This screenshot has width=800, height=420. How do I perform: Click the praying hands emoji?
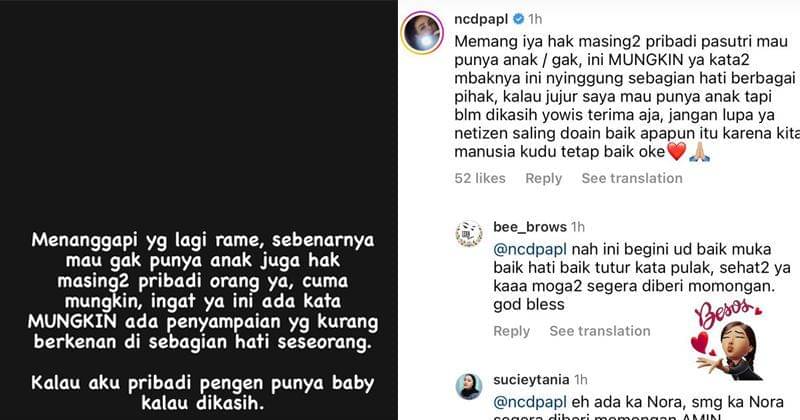pos(699,152)
